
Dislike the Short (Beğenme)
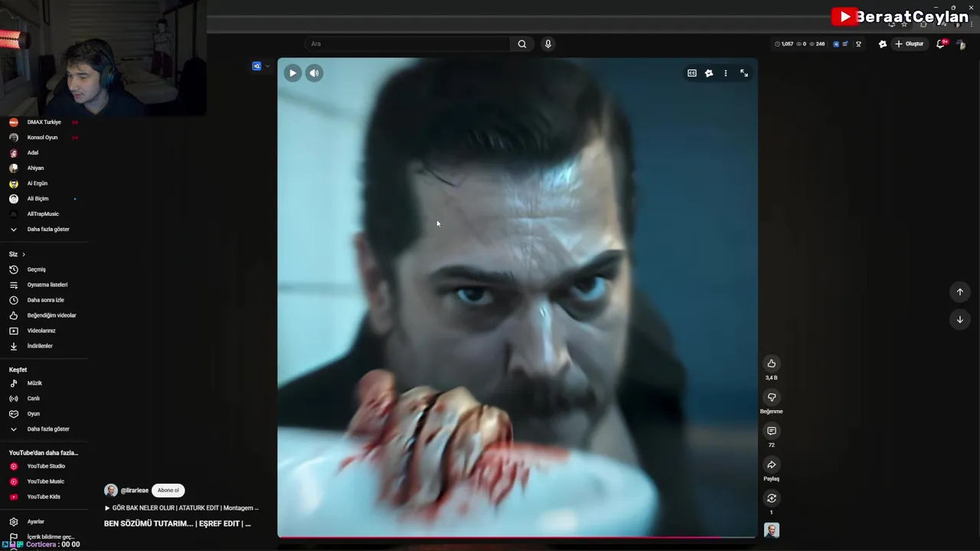pos(772,397)
